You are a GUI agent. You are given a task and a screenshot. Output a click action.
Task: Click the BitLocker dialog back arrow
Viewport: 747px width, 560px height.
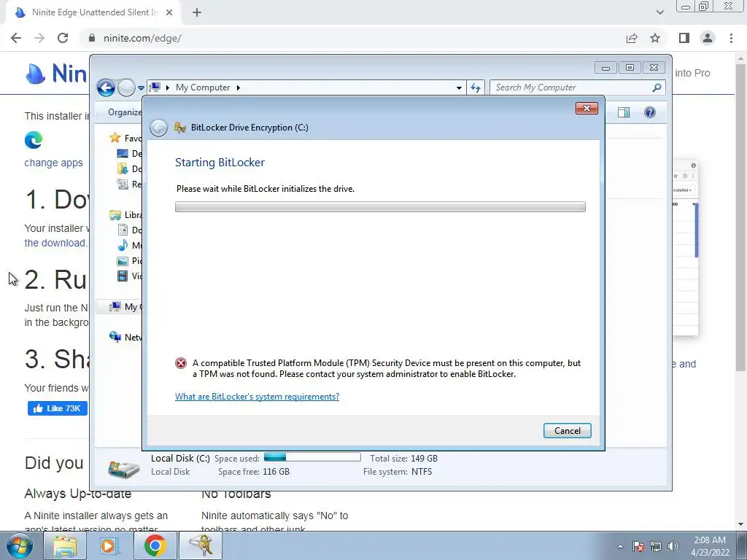tap(158, 128)
